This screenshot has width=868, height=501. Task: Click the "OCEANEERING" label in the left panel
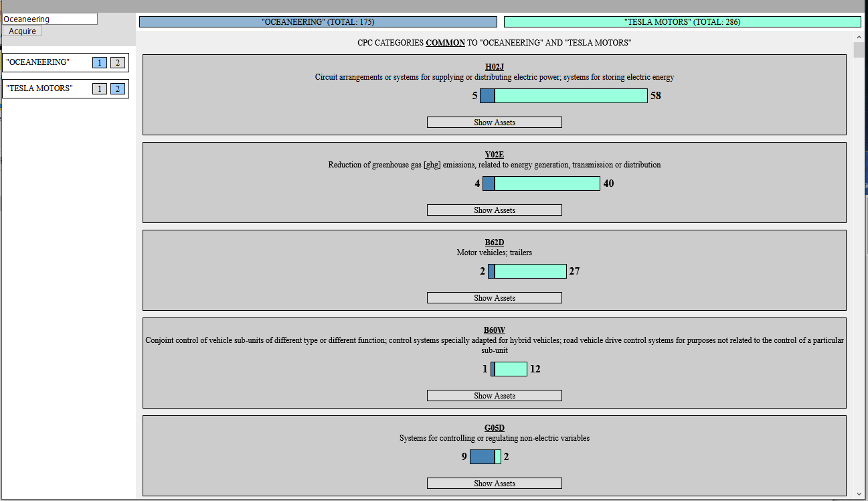[37, 62]
